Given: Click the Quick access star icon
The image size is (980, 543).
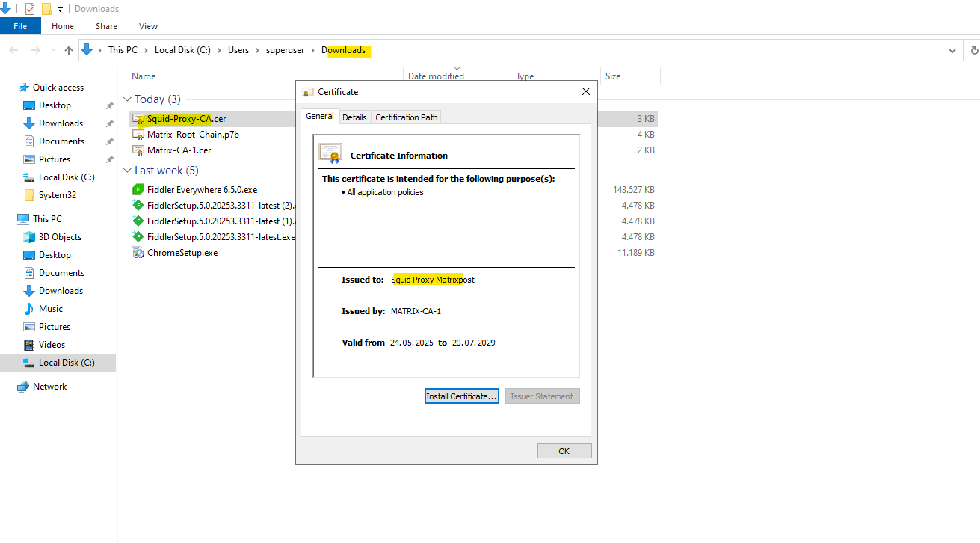Looking at the screenshot, I should click(x=24, y=88).
